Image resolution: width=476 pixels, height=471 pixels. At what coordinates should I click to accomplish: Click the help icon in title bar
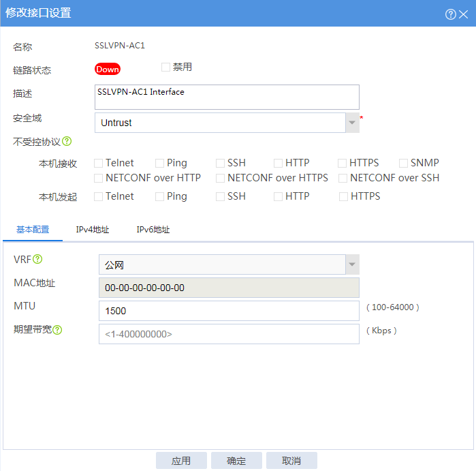coord(450,14)
